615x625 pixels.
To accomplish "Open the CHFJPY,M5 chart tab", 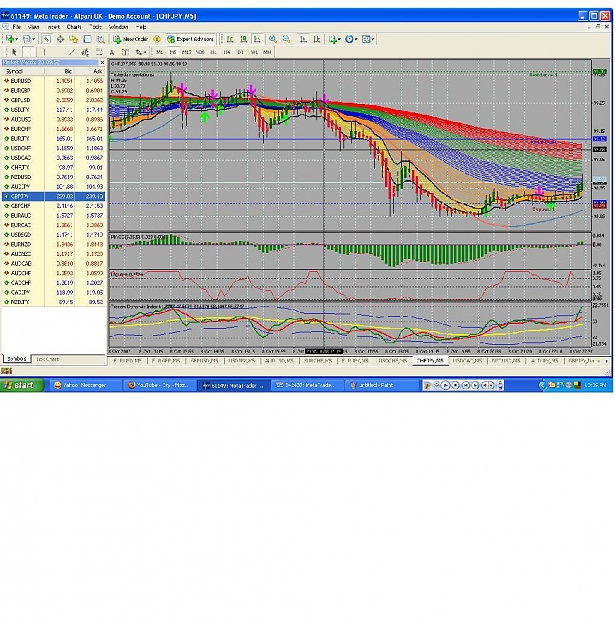I will coord(430,361).
